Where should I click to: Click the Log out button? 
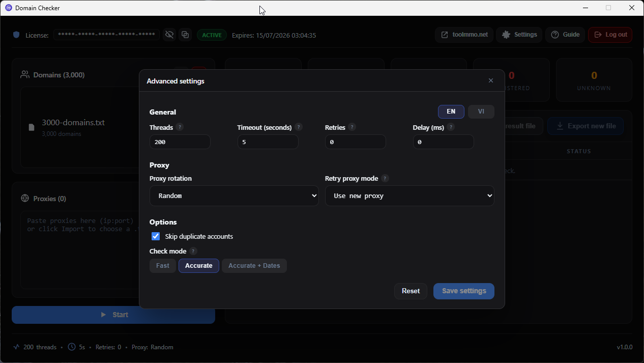(x=610, y=35)
